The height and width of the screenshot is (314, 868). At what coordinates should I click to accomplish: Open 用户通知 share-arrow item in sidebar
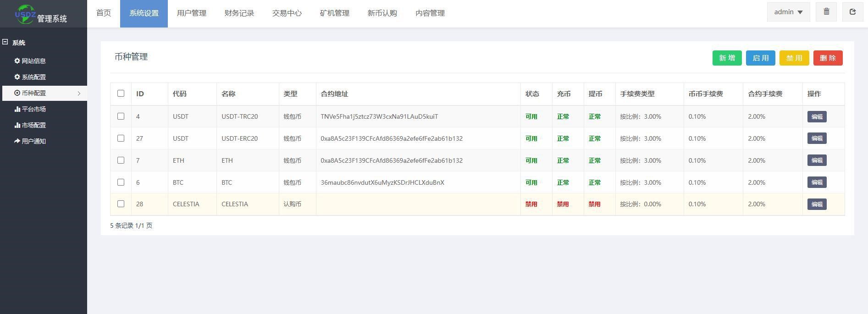click(x=30, y=141)
